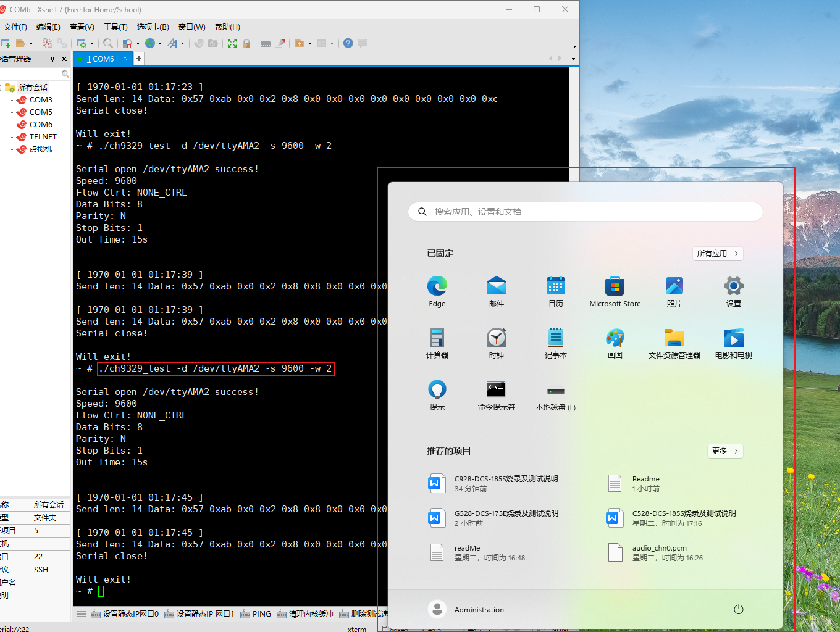The image size is (840, 632).
Task: Launch Paint (画图) from pinned apps
Action: coord(615,344)
